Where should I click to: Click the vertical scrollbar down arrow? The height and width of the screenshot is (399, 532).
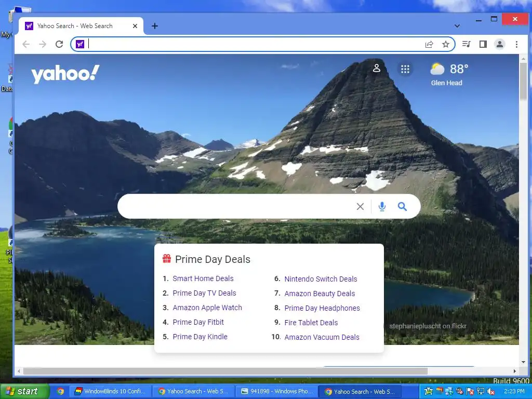coord(523,362)
